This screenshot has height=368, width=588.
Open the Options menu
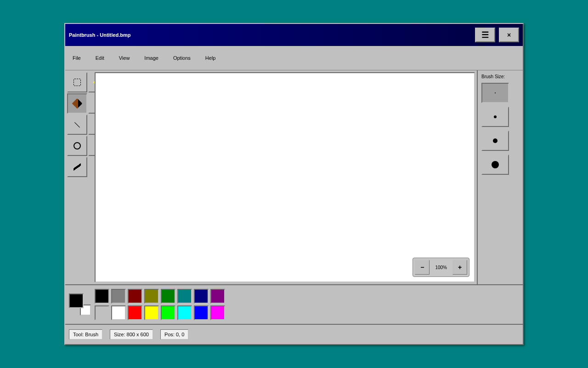[181, 58]
